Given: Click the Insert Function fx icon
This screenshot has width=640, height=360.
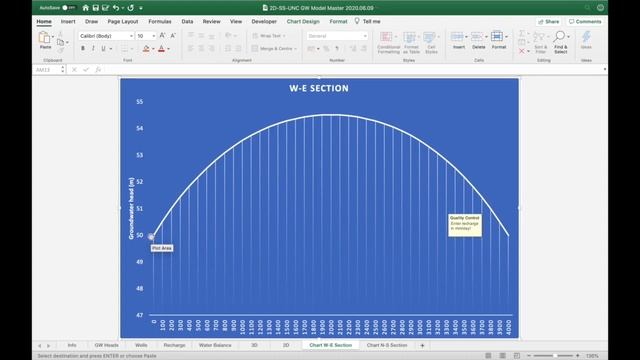Looking at the screenshot, I should coord(98,70).
